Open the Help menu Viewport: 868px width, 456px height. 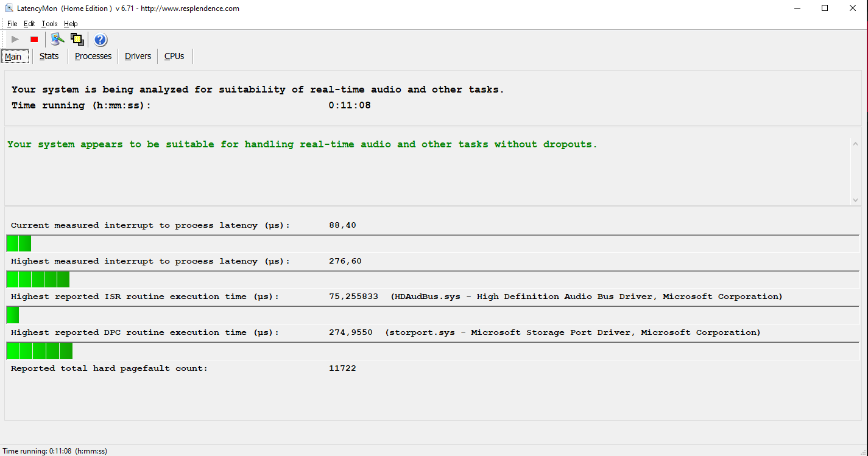coord(71,24)
